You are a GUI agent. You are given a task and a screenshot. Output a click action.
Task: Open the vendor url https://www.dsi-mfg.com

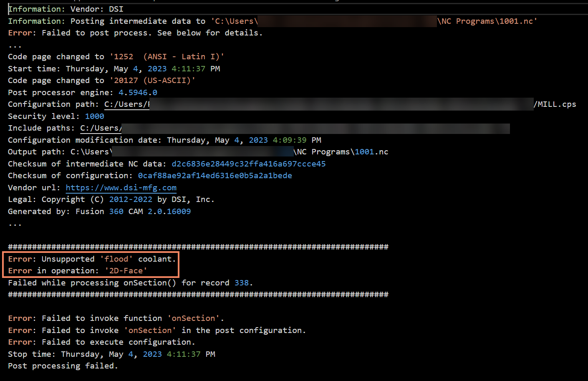pos(121,187)
